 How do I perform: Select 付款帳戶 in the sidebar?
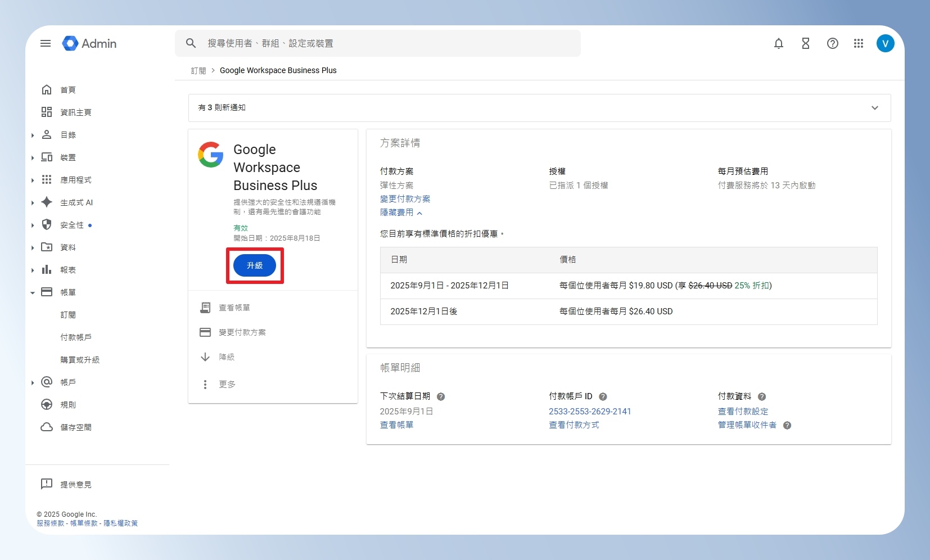point(76,337)
